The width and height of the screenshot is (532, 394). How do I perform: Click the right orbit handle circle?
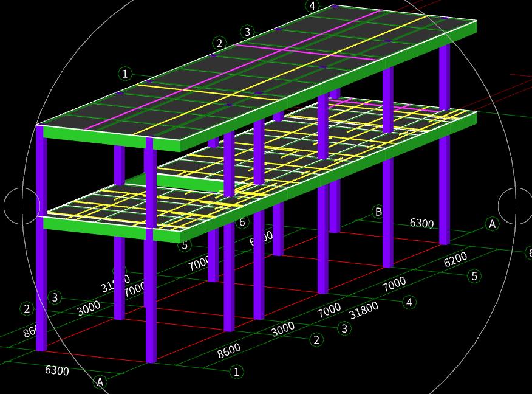[x=516, y=206]
